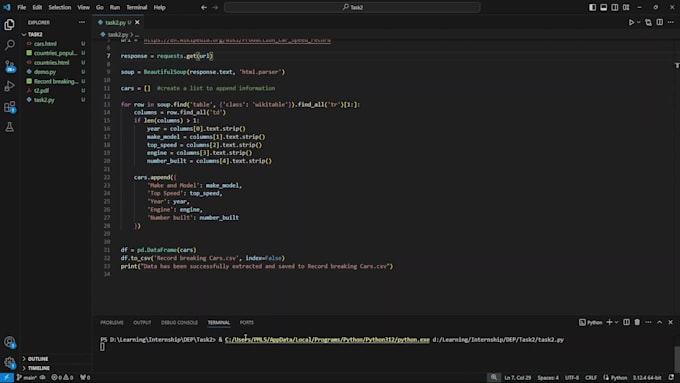Close the task2.py editor tab
Screen dimensions: 680x383
137,23
